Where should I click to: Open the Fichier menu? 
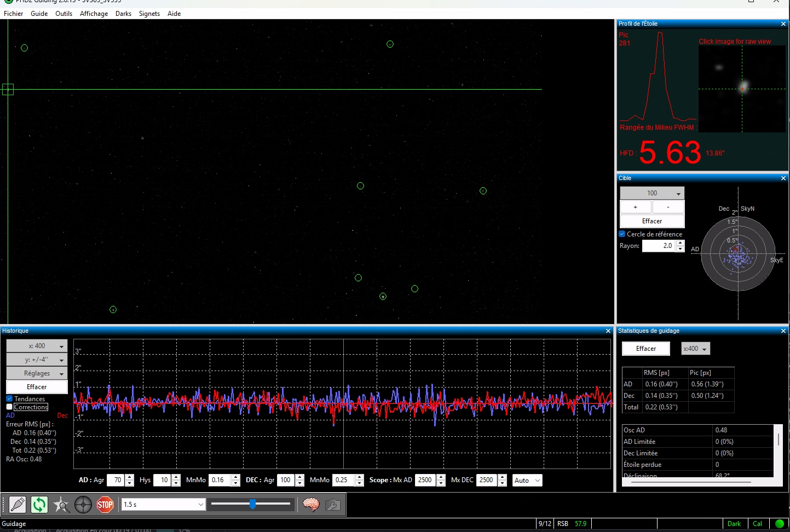point(14,14)
